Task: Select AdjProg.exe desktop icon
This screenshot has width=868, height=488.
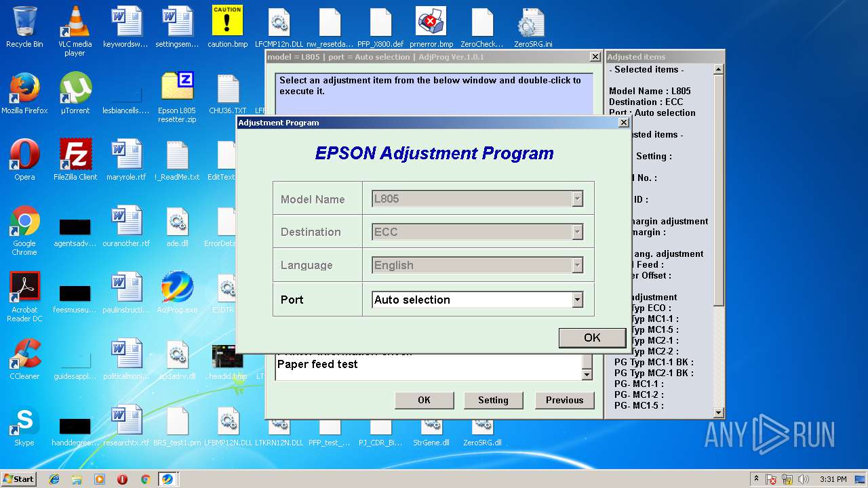Action: (x=177, y=292)
